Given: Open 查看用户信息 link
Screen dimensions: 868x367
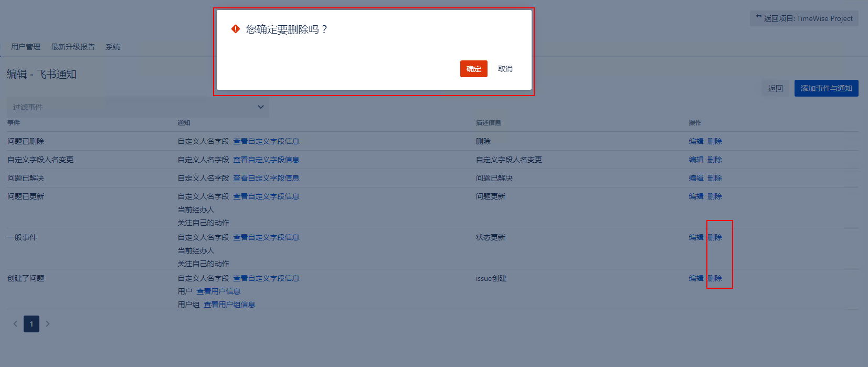Looking at the screenshot, I should (218, 291).
